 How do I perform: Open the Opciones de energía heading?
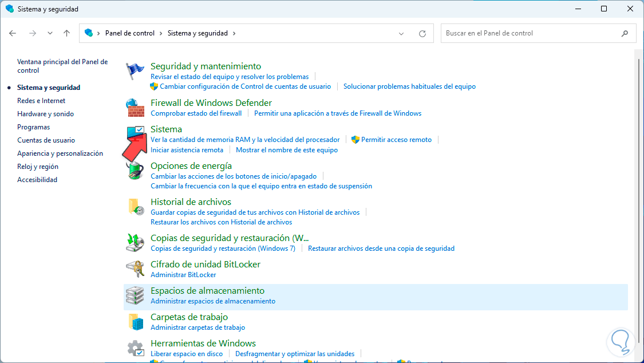tap(191, 166)
